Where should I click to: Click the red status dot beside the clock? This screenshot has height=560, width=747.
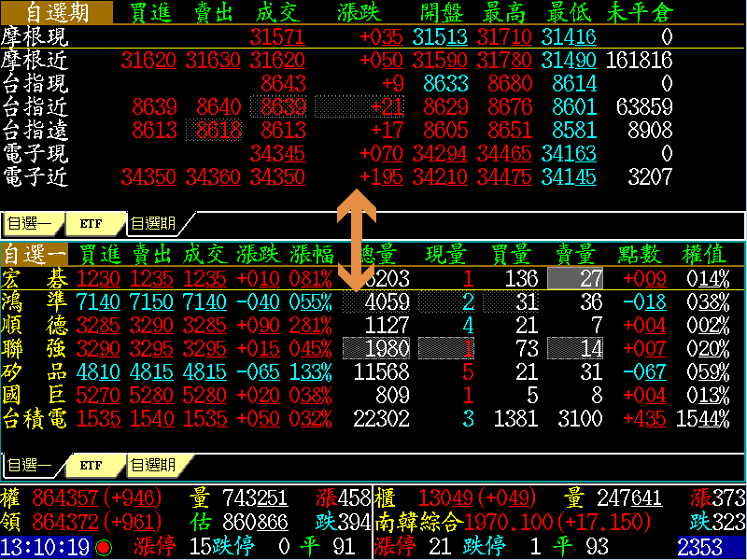click(x=103, y=547)
